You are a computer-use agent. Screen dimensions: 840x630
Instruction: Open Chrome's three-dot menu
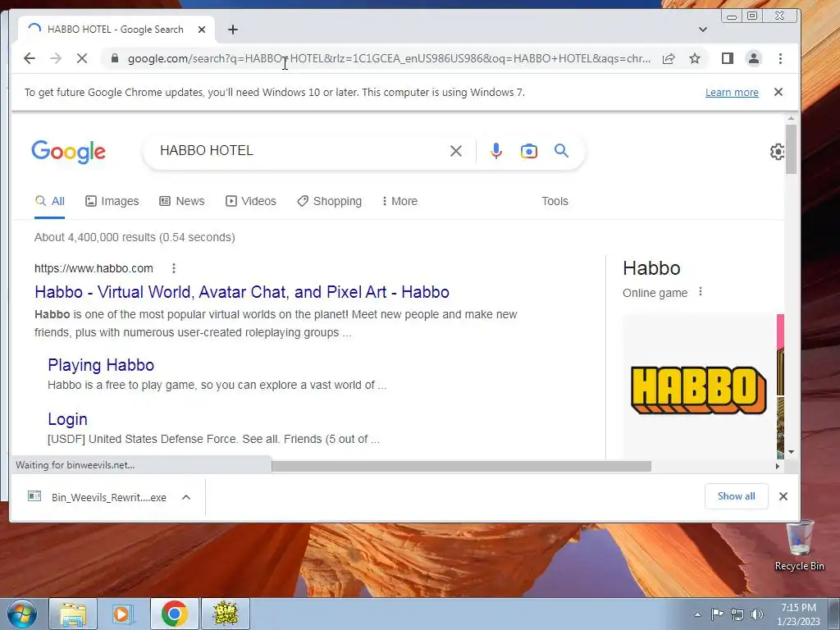click(x=781, y=58)
